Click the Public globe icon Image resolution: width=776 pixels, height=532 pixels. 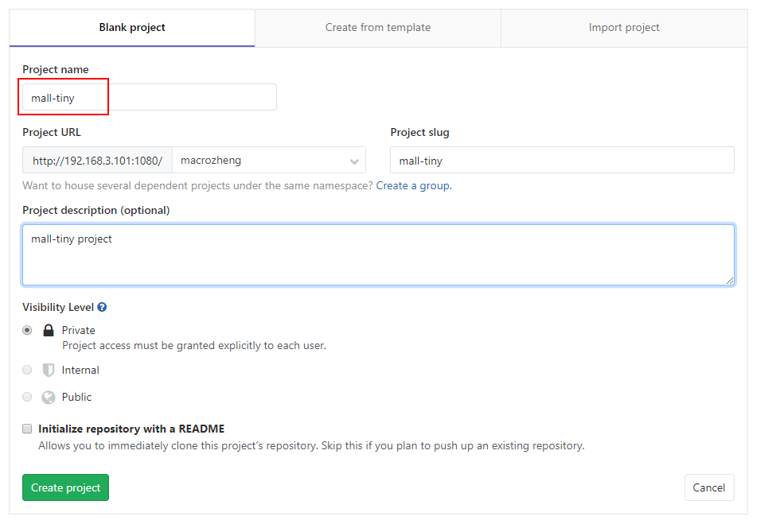coord(49,397)
